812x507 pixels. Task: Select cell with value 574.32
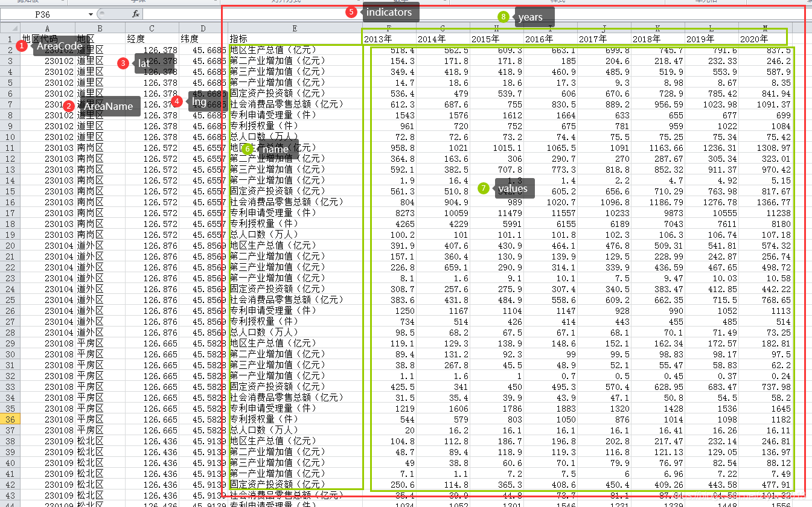pos(766,245)
